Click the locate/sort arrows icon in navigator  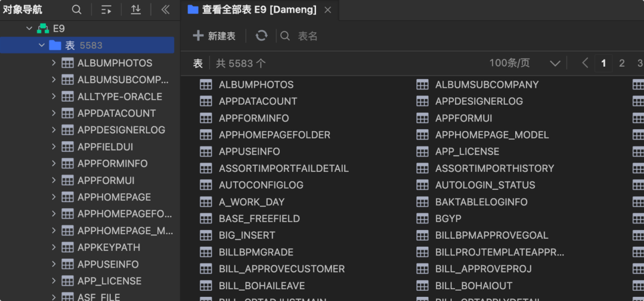click(x=136, y=10)
